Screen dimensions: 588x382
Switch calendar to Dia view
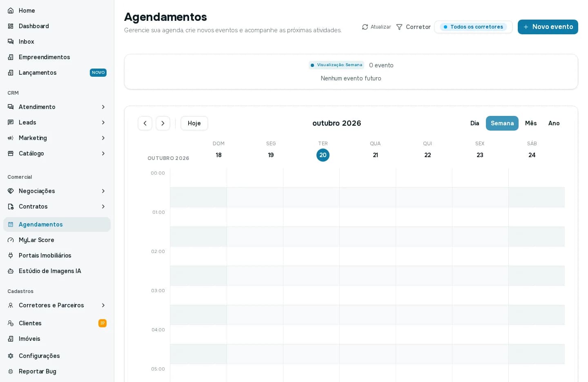(474, 123)
